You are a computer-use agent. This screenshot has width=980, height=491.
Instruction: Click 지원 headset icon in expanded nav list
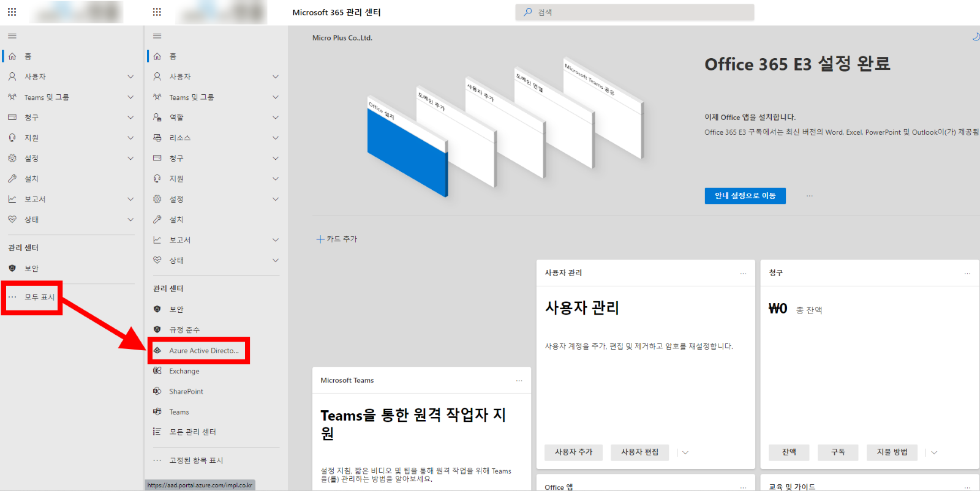pyautogui.click(x=157, y=179)
